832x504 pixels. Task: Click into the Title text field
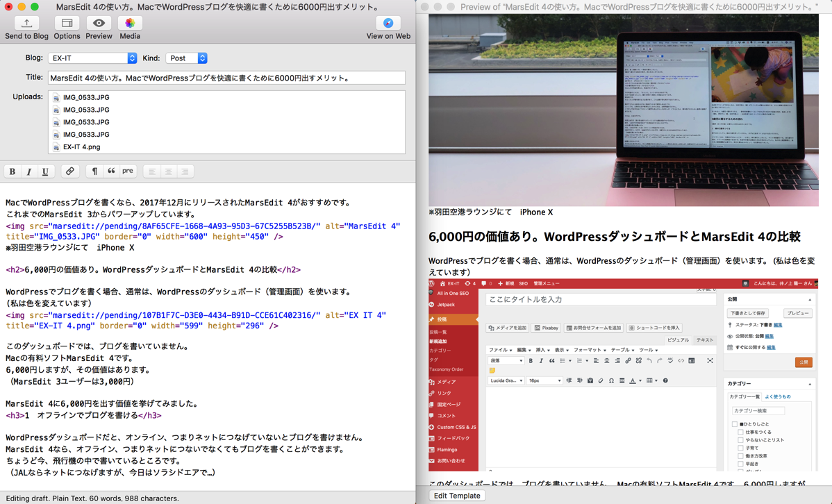point(226,78)
